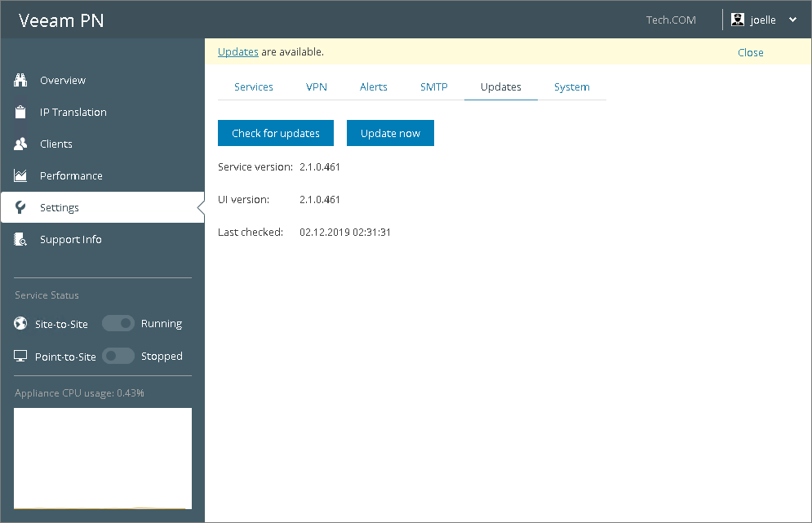Open the Alerts tab

coord(374,87)
